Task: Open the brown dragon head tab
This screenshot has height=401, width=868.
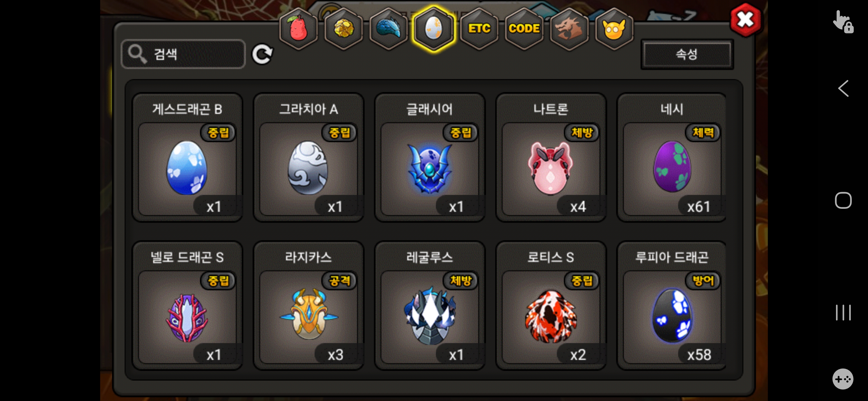Action: pos(569,29)
